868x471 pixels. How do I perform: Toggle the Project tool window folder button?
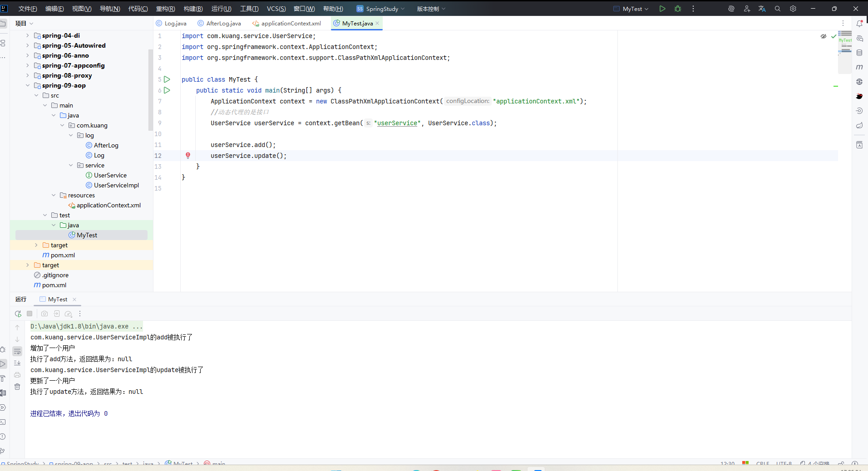pos(3,24)
